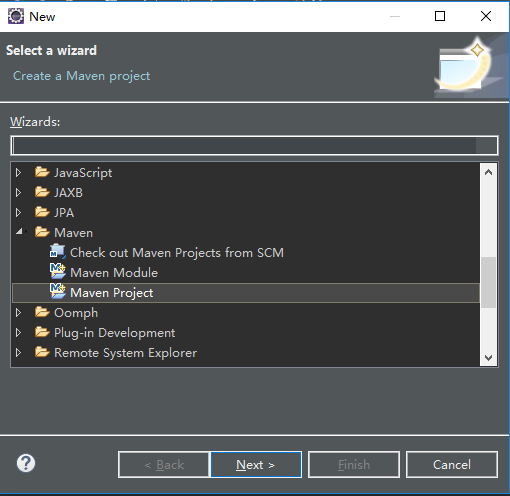Go to the Next wizard page
Screen dimensions: 510x496
click(x=256, y=465)
